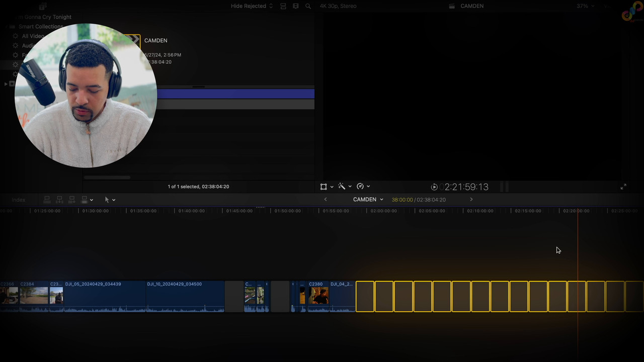Click the blue filmstrip bar in browser

[235, 94]
